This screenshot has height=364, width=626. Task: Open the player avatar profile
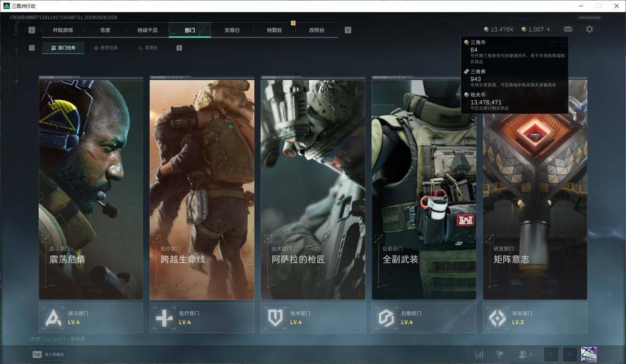589,355
